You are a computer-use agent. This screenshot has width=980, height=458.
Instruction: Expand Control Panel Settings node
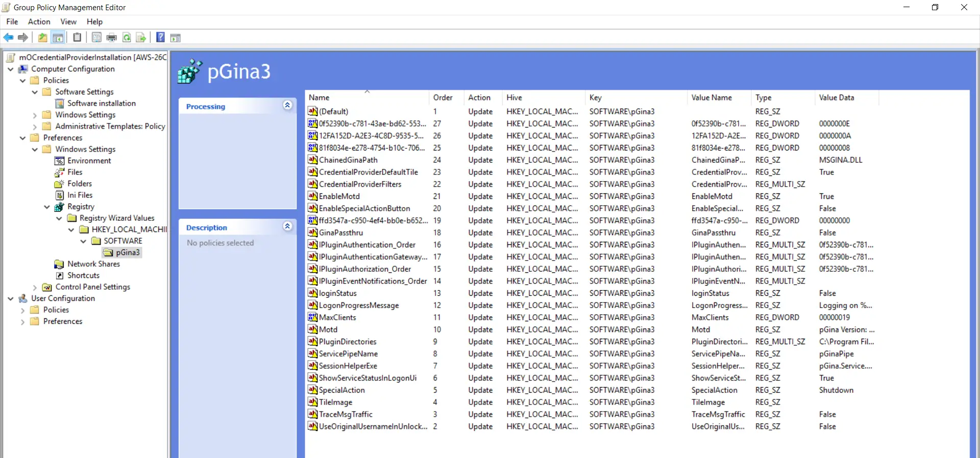[x=35, y=287]
